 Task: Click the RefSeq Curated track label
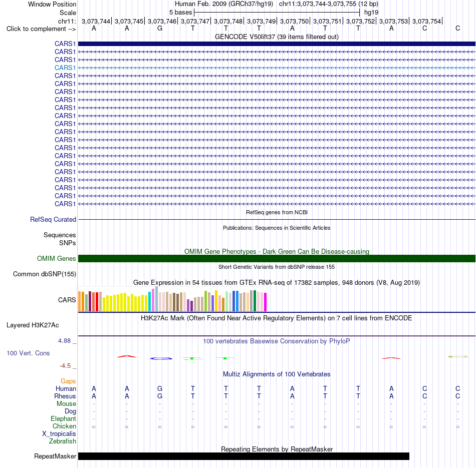[x=53, y=219]
